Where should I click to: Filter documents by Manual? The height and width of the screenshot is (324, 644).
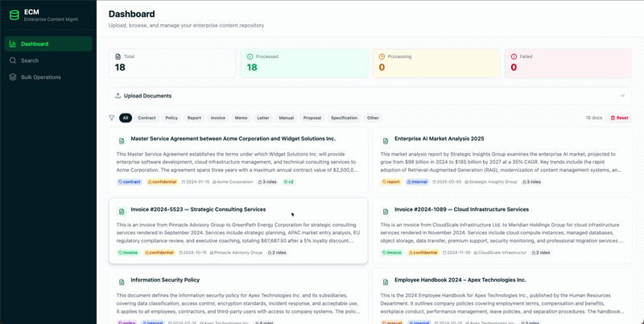click(x=287, y=118)
